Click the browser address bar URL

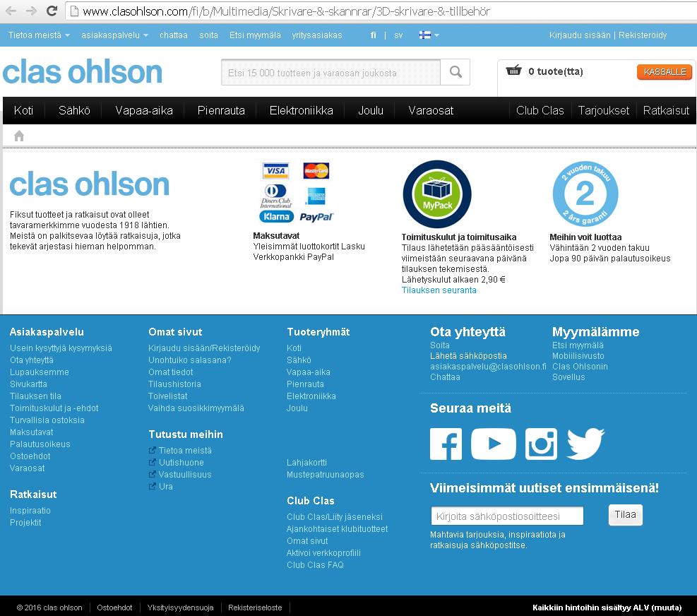pos(286,11)
